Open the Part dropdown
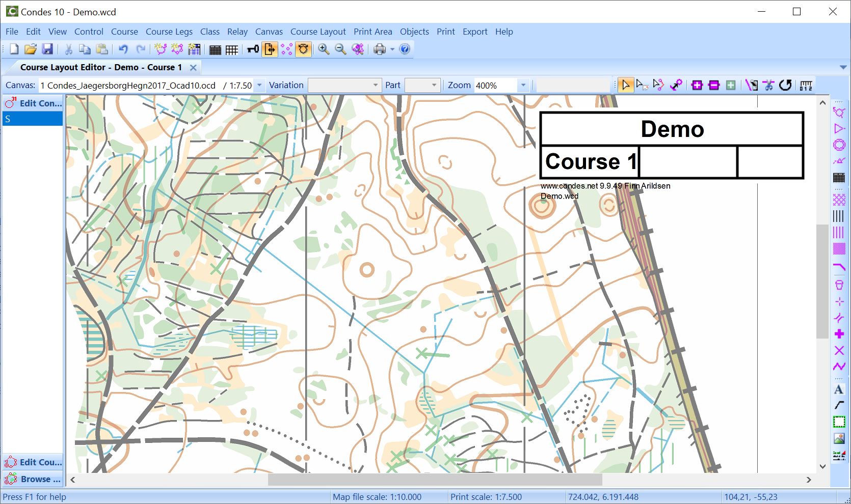Viewport: 851px width, 504px height. (435, 85)
